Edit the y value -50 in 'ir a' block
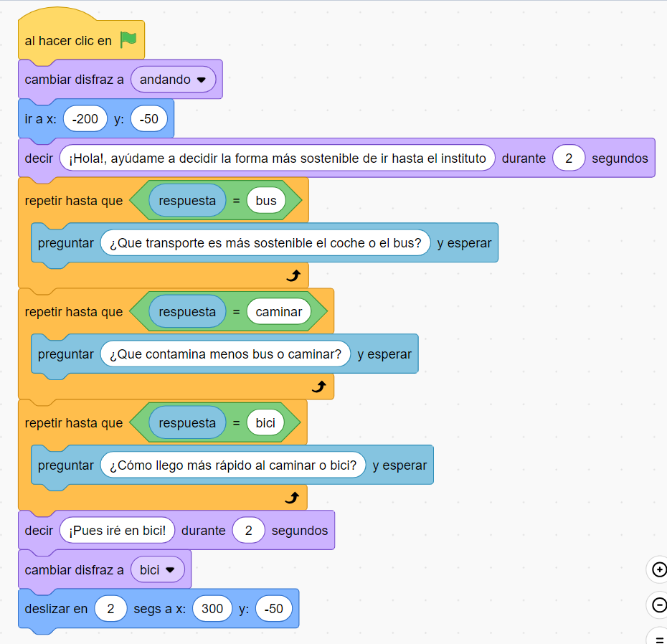Screen dimensions: 667x644 (149, 119)
